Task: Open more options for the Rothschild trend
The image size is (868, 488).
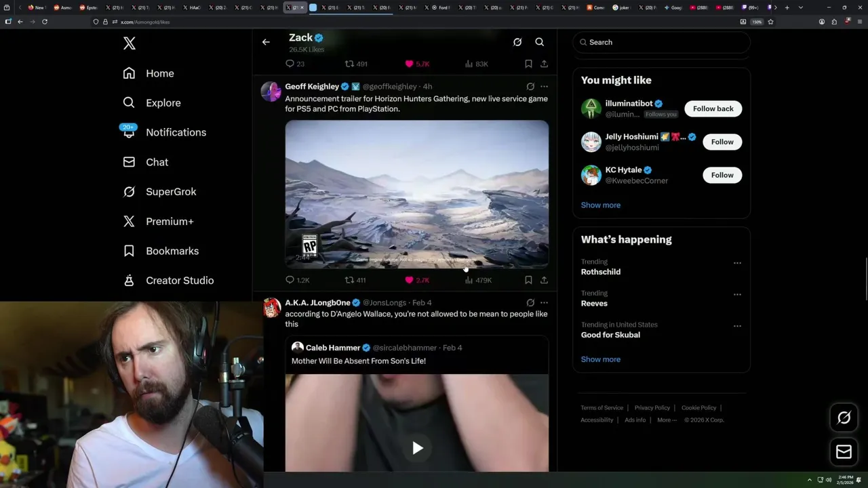Action: click(737, 263)
